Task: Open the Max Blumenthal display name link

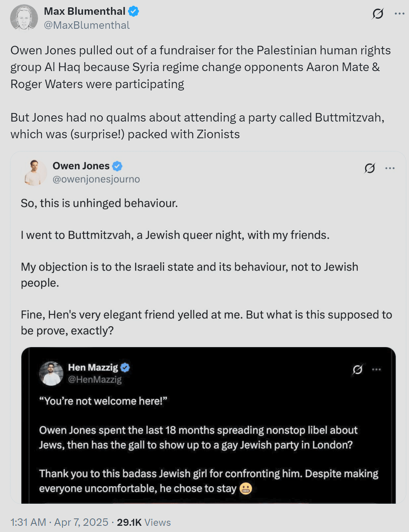Action: (x=85, y=11)
